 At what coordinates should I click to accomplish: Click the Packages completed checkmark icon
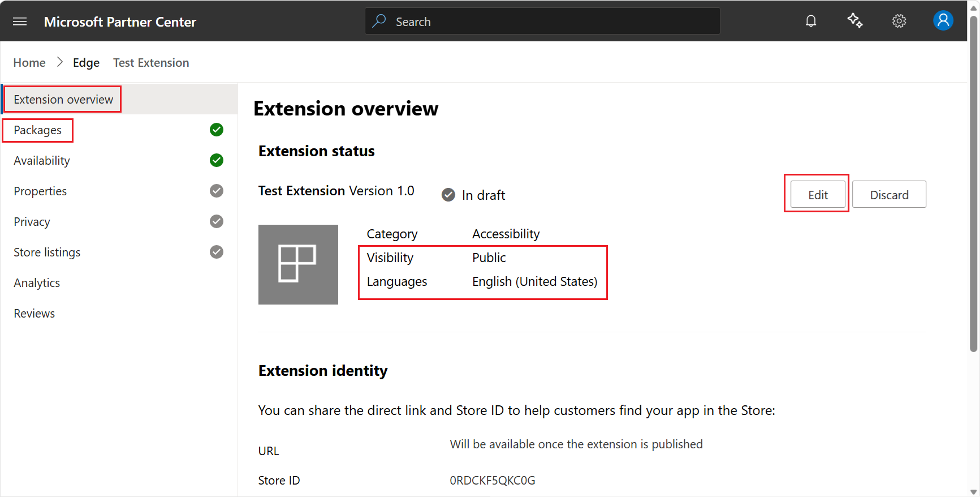tap(217, 130)
